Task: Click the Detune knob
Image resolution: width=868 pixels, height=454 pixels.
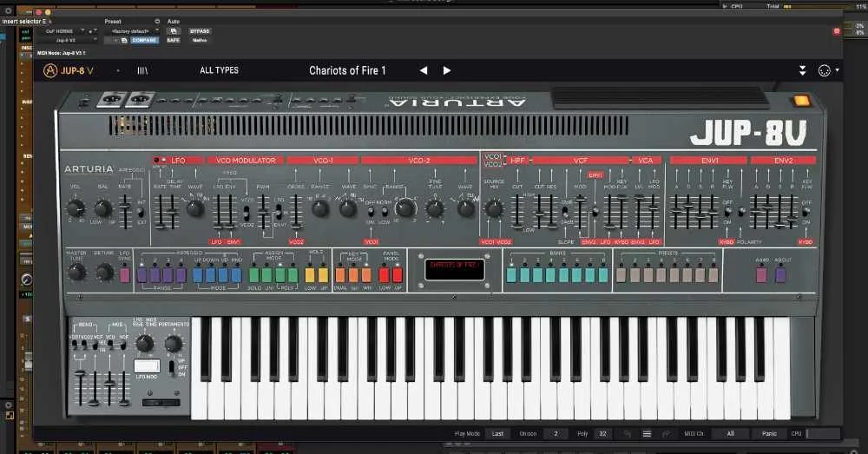Action: [104, 272]
